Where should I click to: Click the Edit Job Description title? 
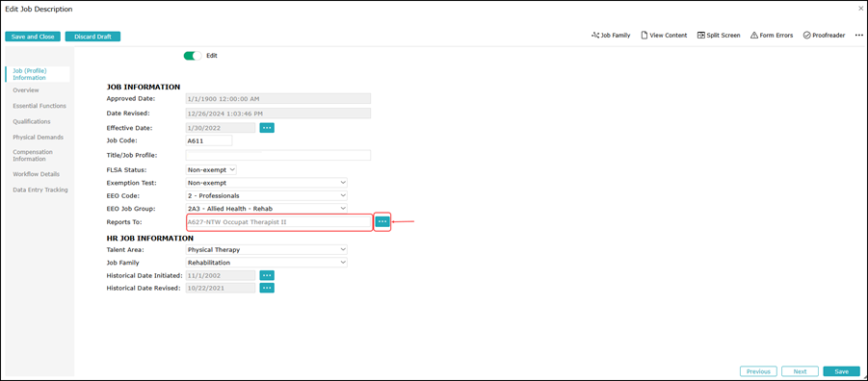[x=39, y=9]
